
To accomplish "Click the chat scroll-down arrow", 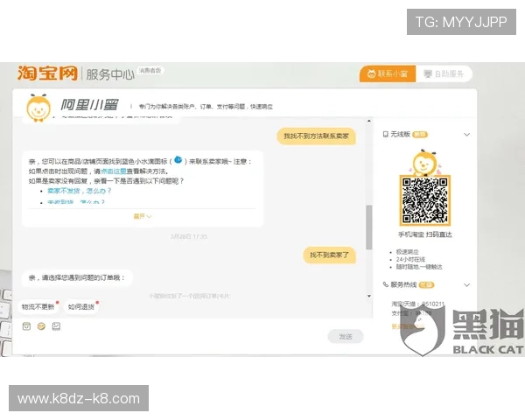I will [369, 296].
